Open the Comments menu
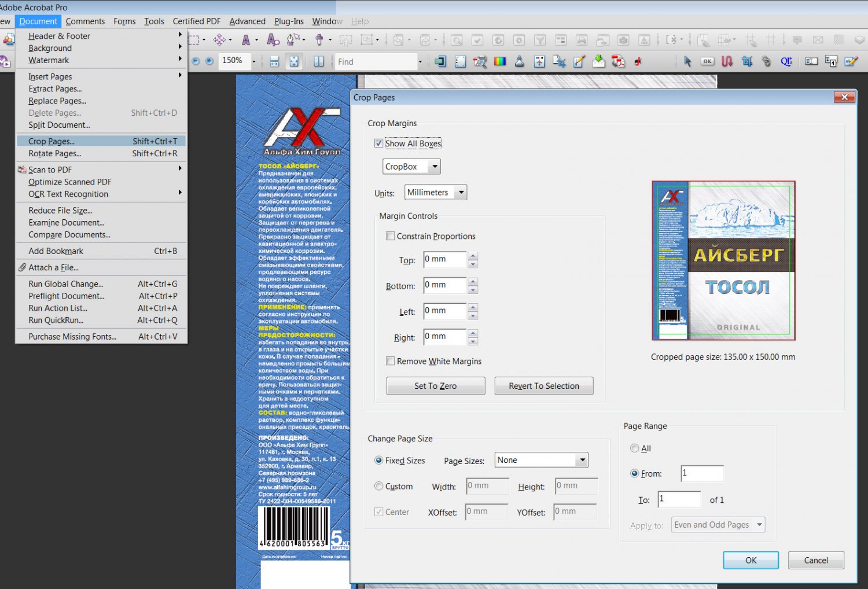Screen dimensions: 868x589 pyautogui.click(x=85, y=21)
